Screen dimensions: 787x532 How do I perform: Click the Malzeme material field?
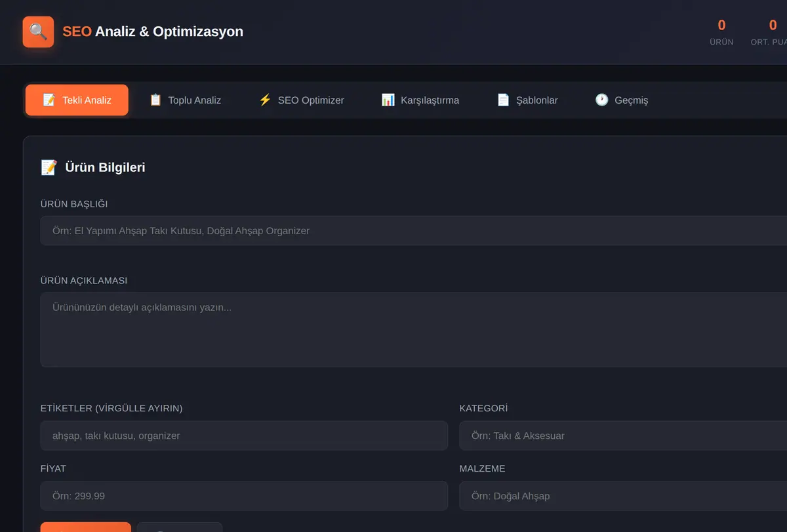click(x=623, y=496)
